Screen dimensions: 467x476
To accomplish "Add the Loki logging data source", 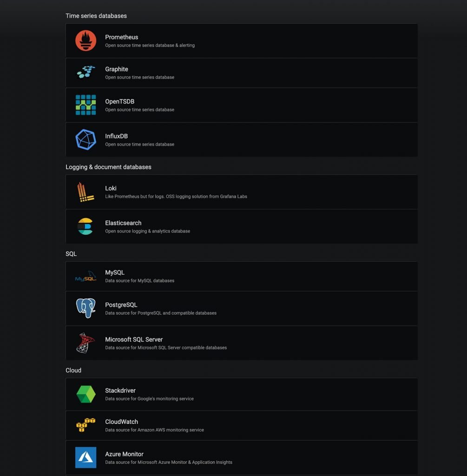I will coord(242,192).
